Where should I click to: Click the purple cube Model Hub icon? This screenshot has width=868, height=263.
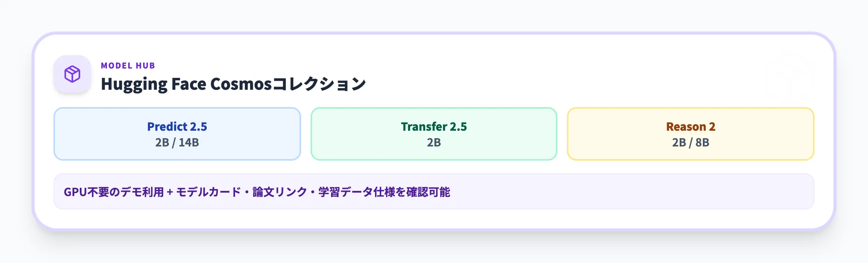[x=72, y=74]
